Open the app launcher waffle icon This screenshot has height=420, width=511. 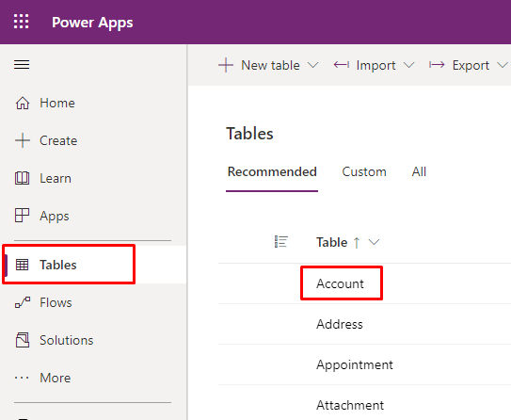point(22,22)
